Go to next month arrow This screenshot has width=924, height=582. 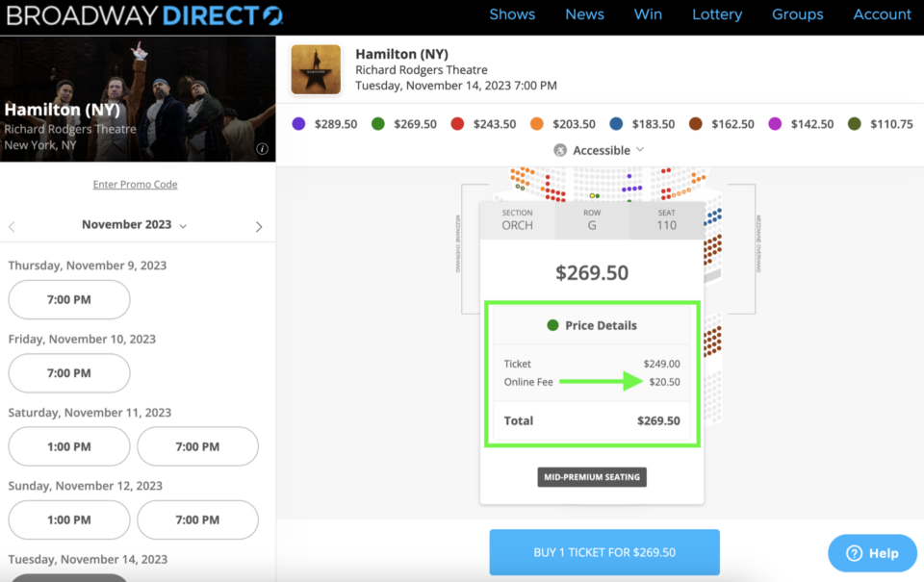tap(259, 227)
